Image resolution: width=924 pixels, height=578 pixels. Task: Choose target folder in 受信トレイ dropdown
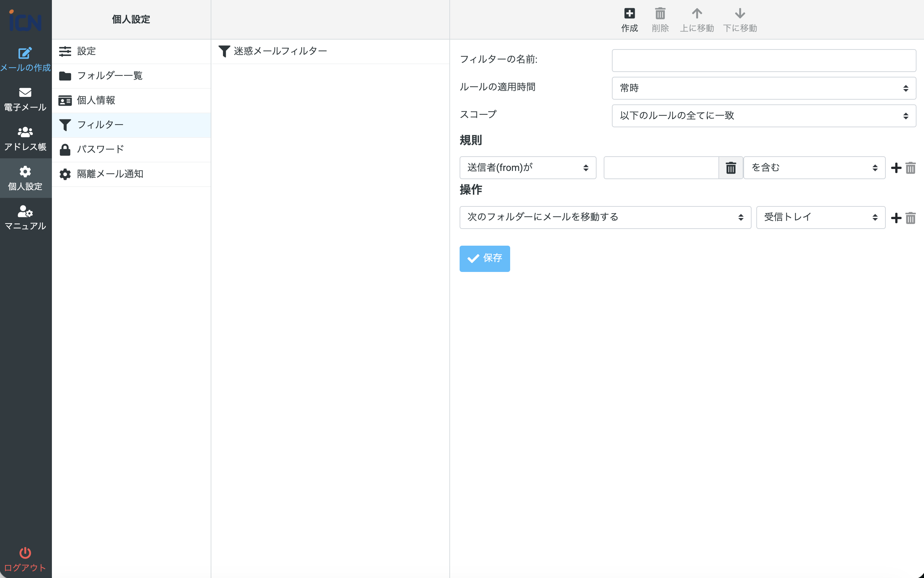click(820, 217)
